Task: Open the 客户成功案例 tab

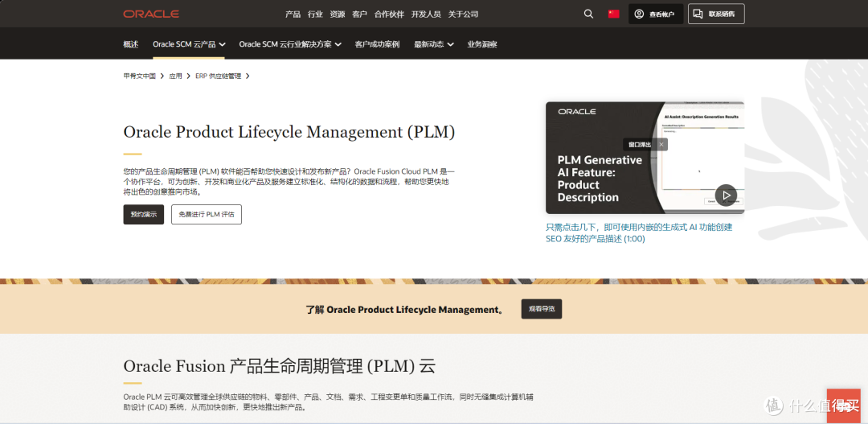Action: pyautogui.click(x=377, y=44)
